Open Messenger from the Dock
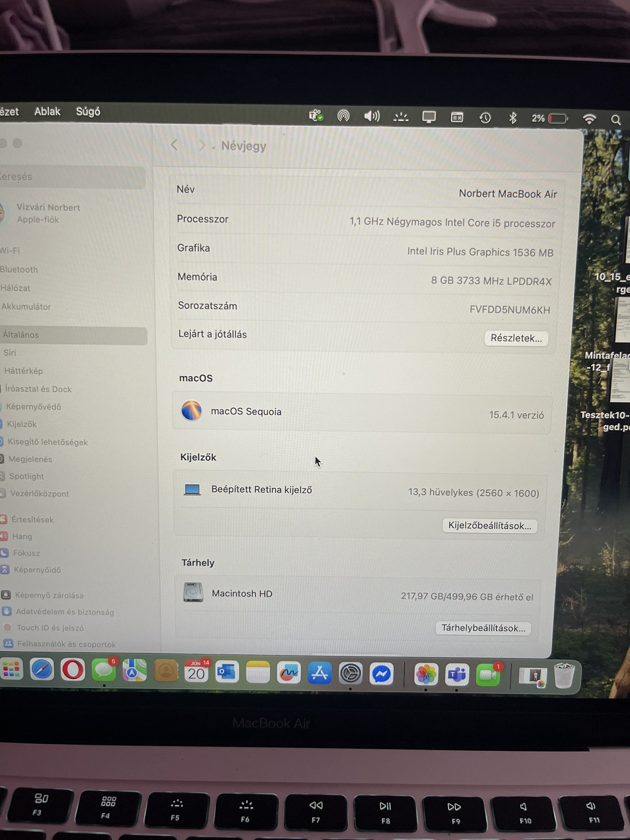 pos(381,674)
